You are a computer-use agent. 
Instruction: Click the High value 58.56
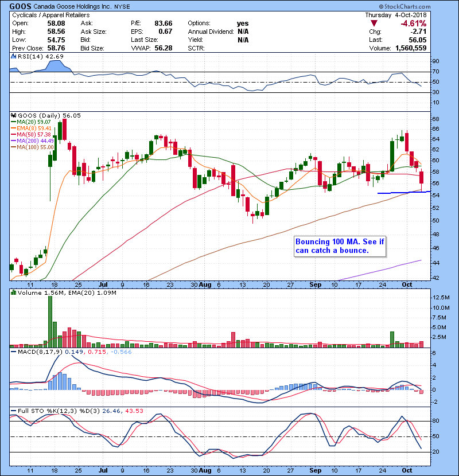click(56, 32)
